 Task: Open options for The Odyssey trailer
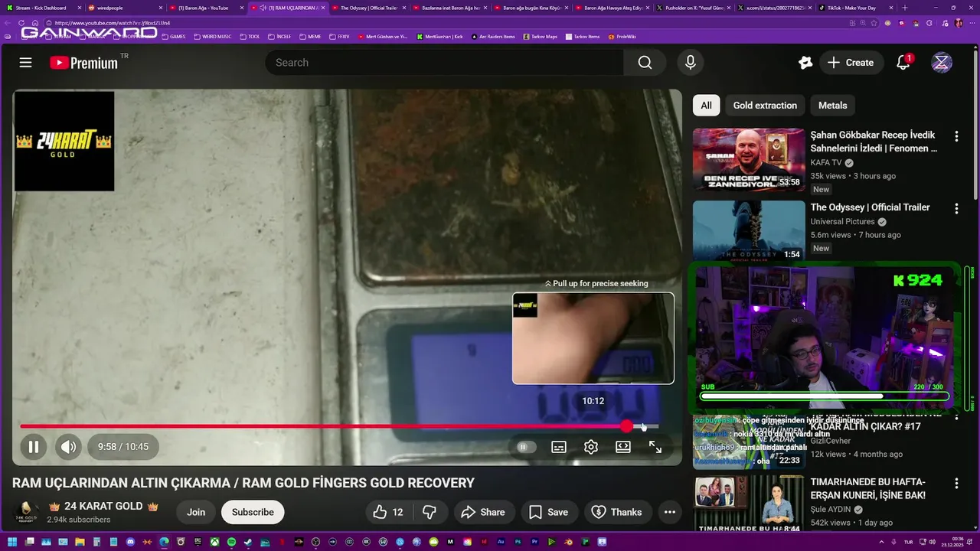956,208
